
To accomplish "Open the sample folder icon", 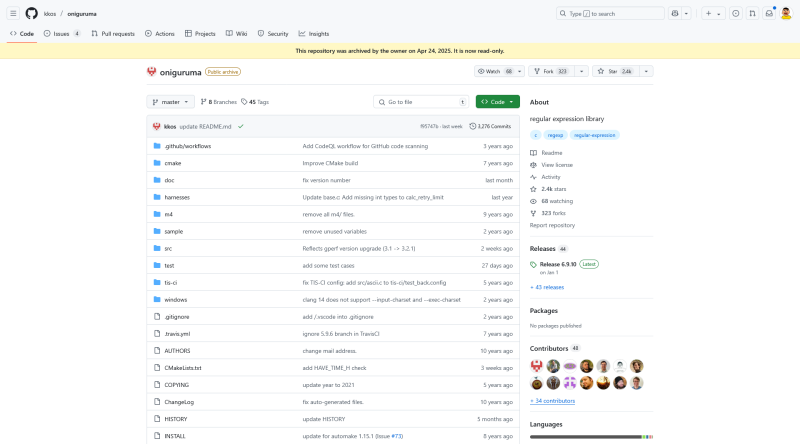I will [157, 231].
